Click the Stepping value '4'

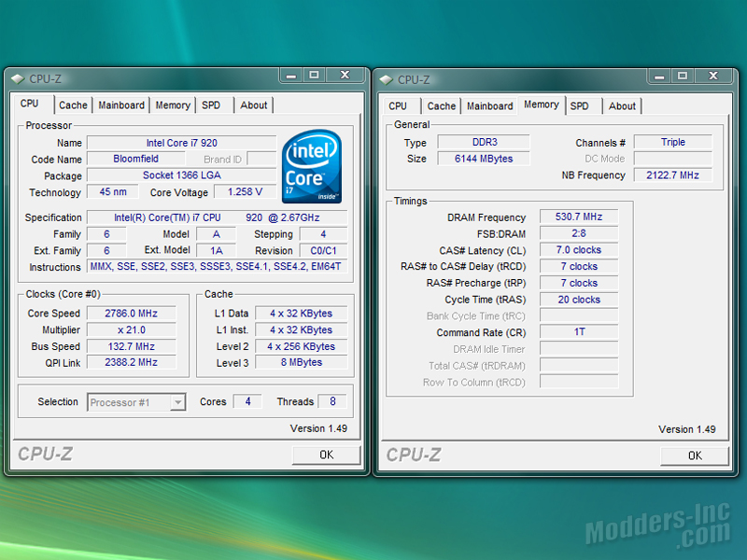[323, 234]
